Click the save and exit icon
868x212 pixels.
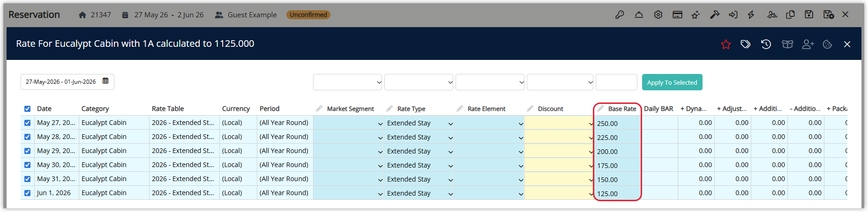click(828, 15)
